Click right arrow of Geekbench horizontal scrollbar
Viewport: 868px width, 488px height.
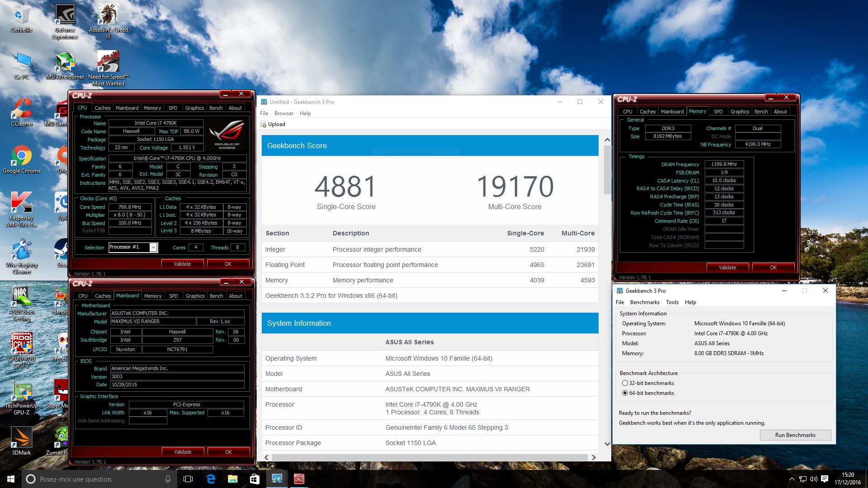pos(594,457)
